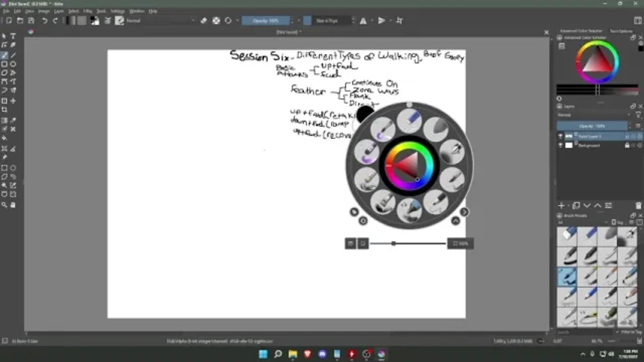Pick color in Advanced Color Selector triangle

[597, 62]
